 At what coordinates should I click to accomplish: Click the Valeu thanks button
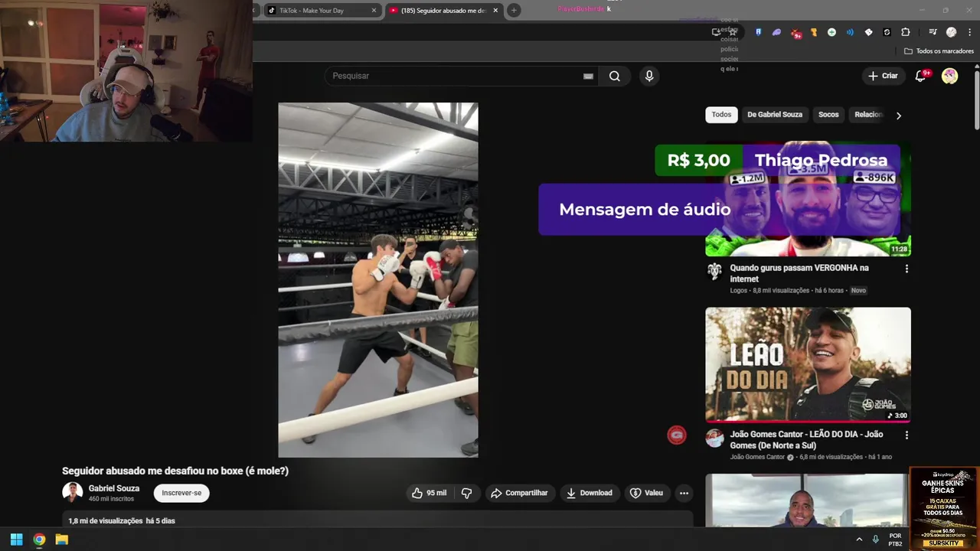tap(646, 493)
